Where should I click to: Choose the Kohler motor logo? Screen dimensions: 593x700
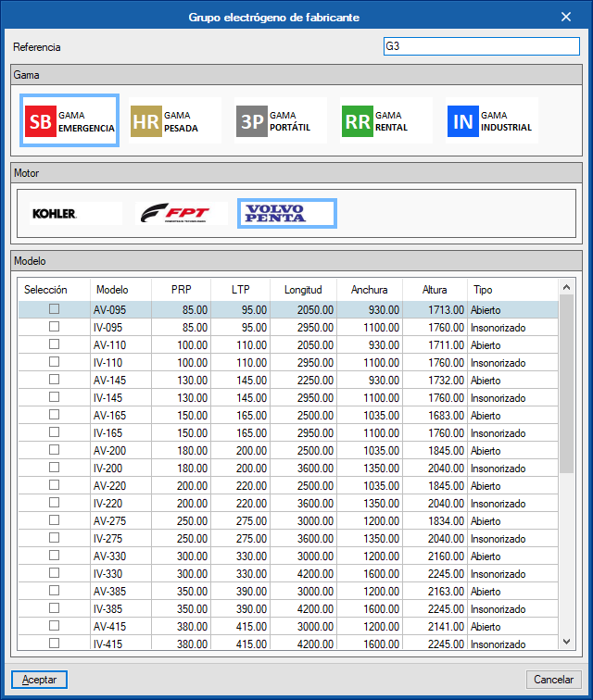pos(76,213)
